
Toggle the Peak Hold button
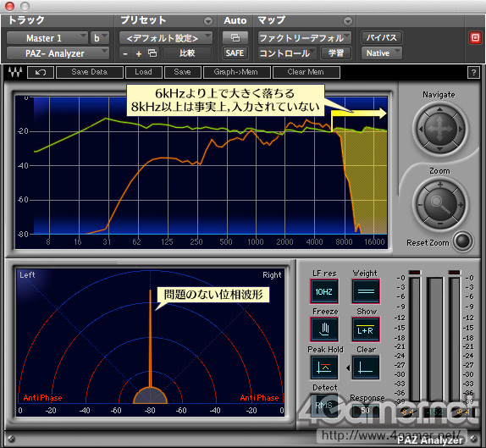point(324,368)
